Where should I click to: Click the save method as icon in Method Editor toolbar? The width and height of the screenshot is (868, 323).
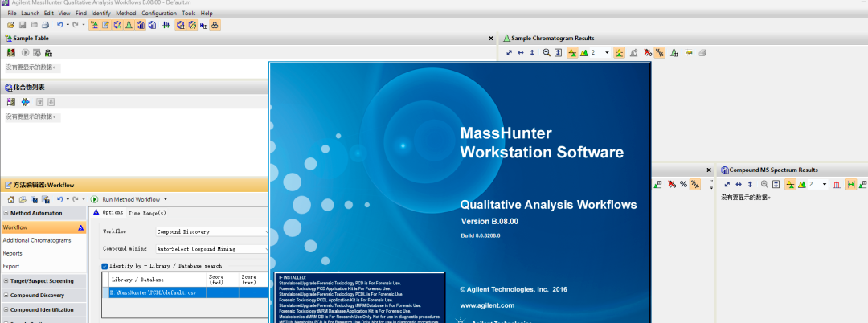click(x=44, y=199)
